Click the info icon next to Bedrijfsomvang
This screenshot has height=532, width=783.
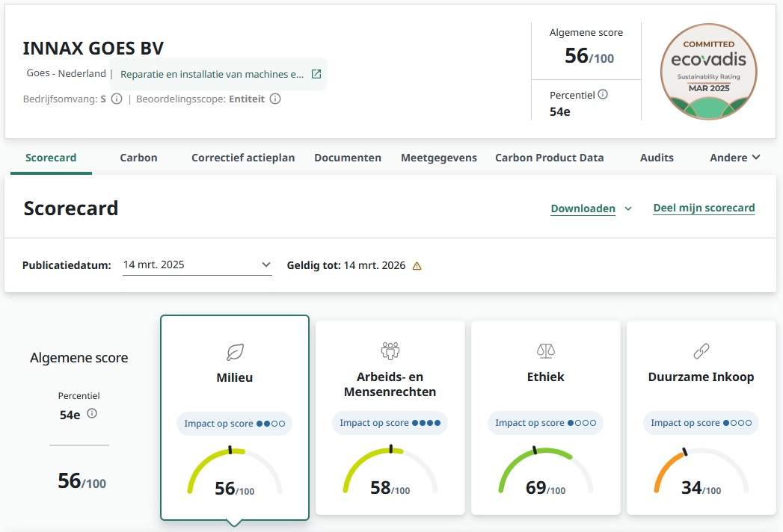(x=117, y=99)
